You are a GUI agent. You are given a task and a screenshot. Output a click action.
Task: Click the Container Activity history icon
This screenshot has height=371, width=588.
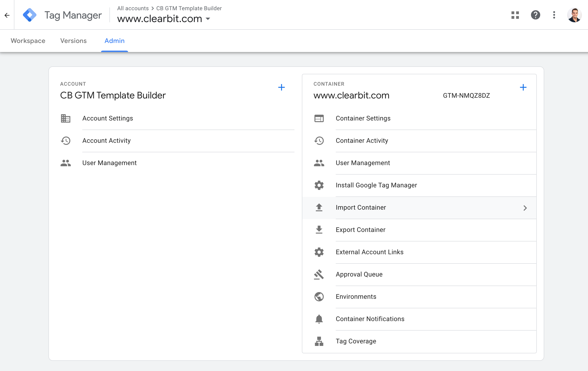(x=319, y=141)
